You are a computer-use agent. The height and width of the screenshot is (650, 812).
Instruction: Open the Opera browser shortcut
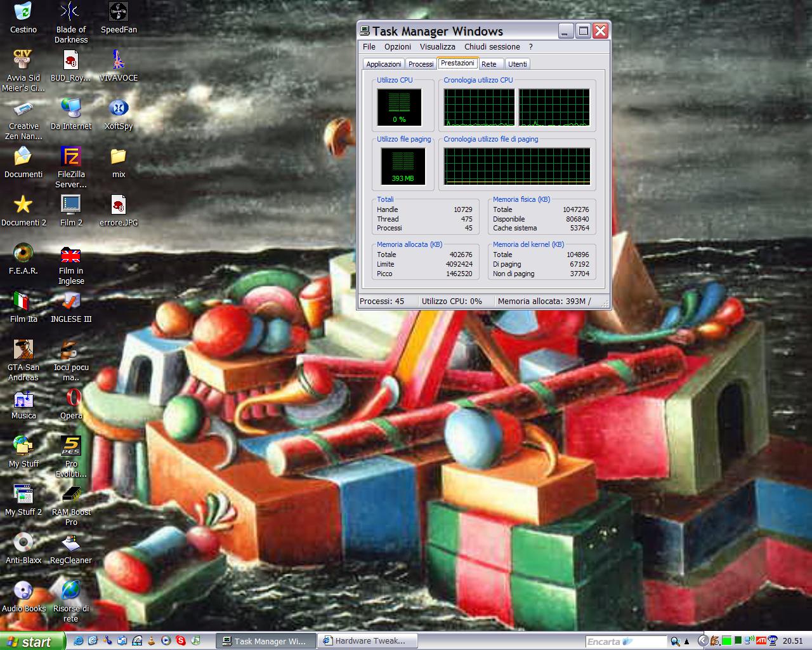pos(71,404)
